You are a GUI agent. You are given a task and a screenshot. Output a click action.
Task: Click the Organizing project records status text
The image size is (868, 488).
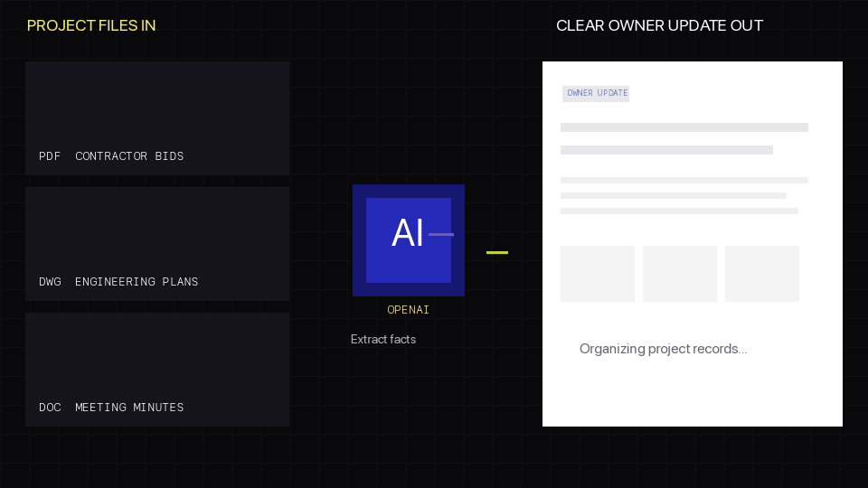click(x=663, y=349)
